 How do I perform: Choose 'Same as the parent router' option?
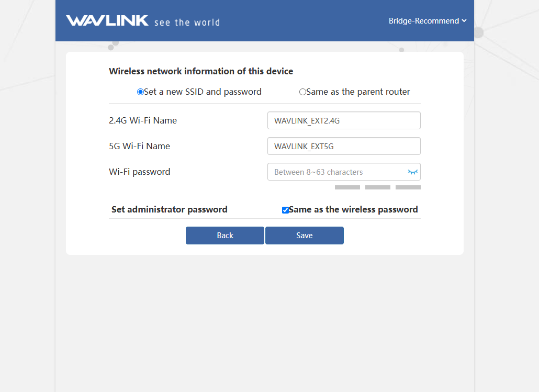coord(302,92)
